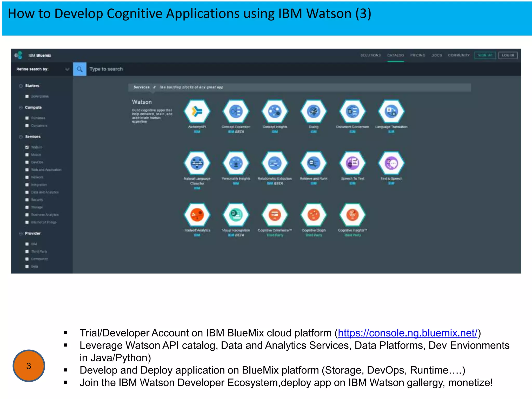Click the Language Translation service icon
The image size is (532, 399).
coord(391,111)
